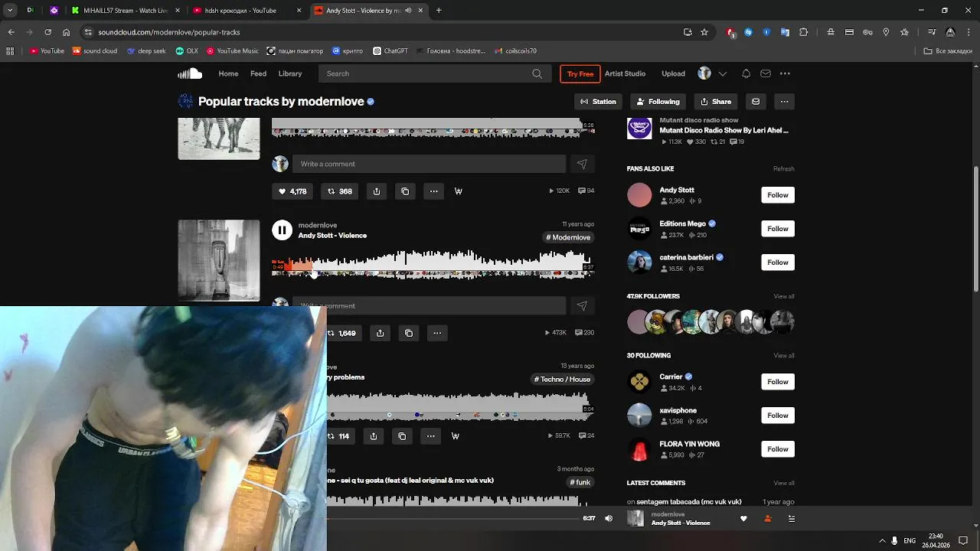Open the Chrome extensions puzzle icon
This screenshot has width=980, height=551.
click(803, 32)
